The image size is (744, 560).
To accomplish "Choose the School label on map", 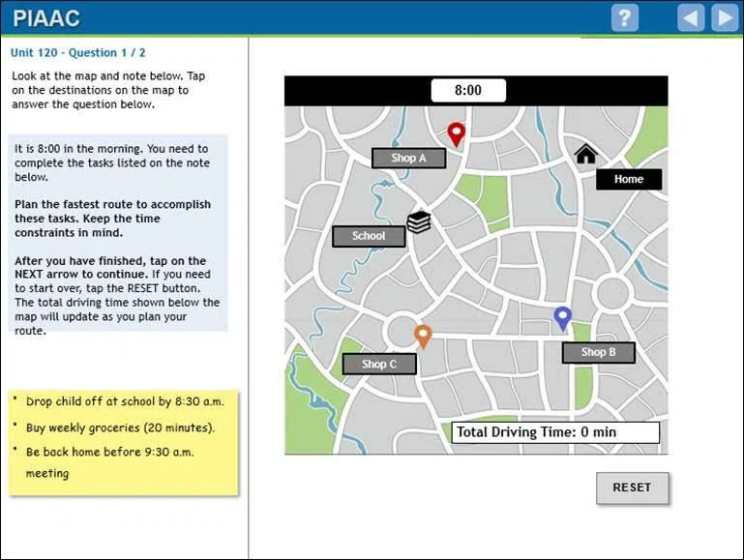I will (369, 236).
